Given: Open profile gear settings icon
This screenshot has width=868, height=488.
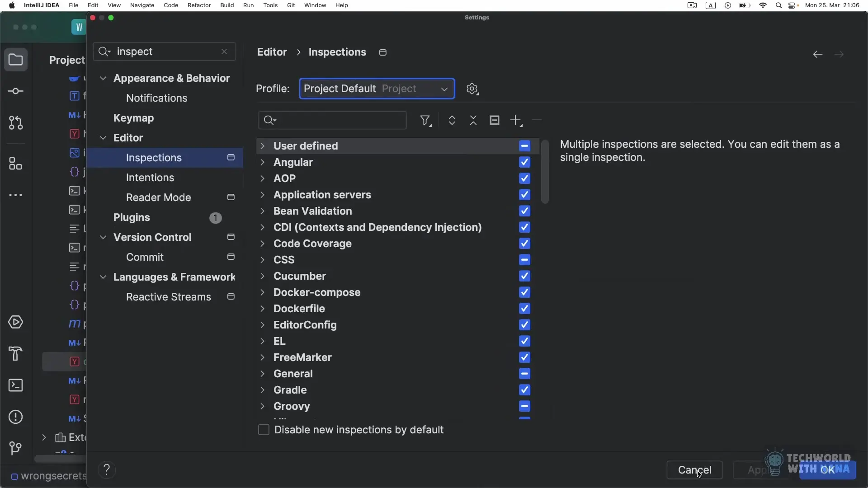Looking at the screenshot, I should (x=472, y=89).
